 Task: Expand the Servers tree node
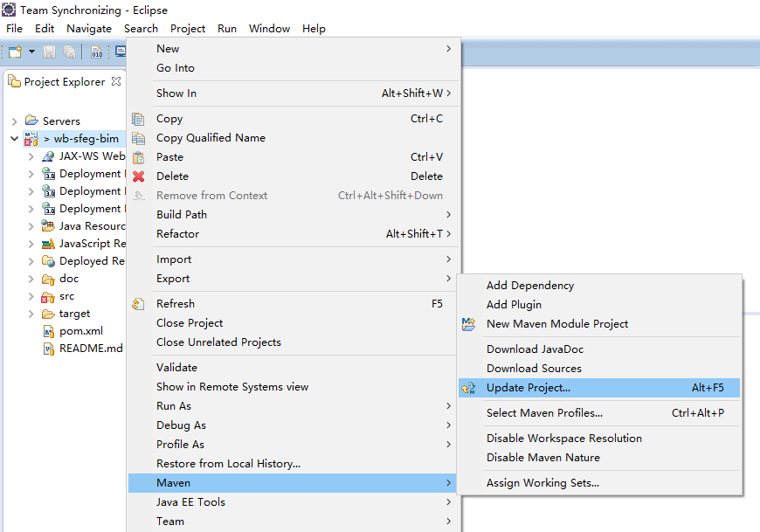coord(14,121)
